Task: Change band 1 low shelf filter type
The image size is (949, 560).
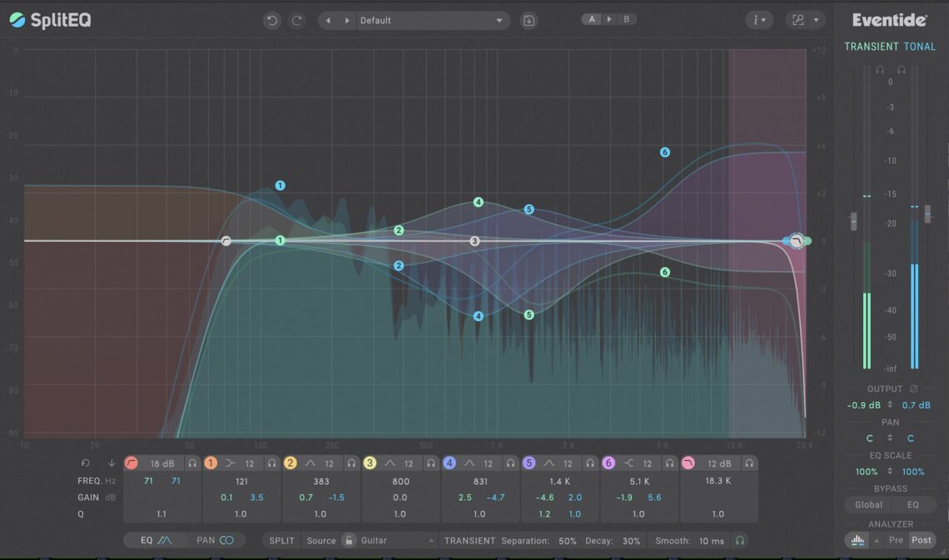Action: [x=231, y=463]
